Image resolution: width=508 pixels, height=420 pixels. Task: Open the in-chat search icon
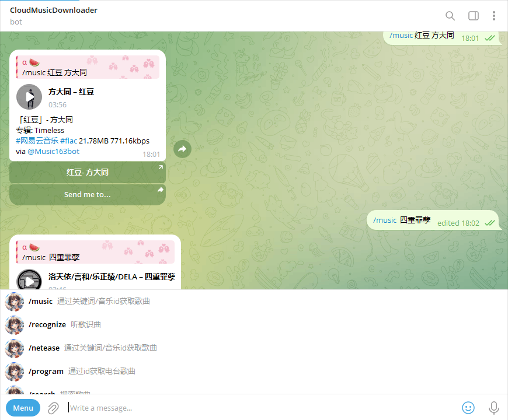point(450,16)
